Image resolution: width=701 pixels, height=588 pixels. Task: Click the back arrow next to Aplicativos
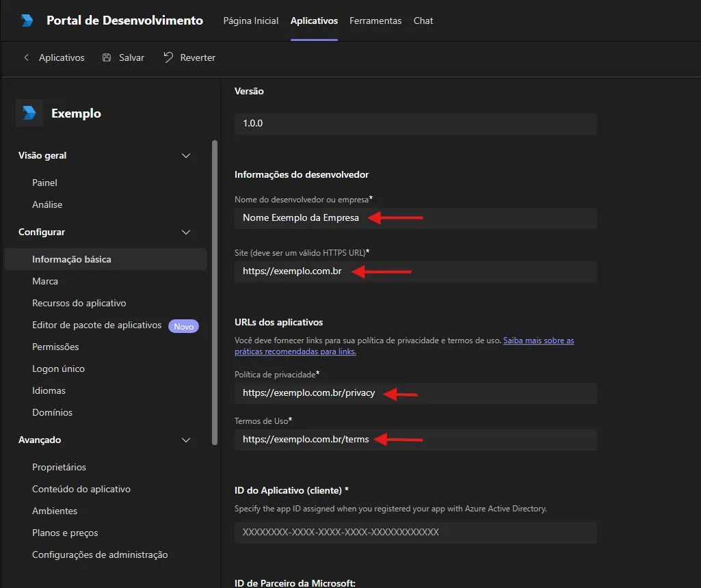pyautogui.click(x=27, y=57)
